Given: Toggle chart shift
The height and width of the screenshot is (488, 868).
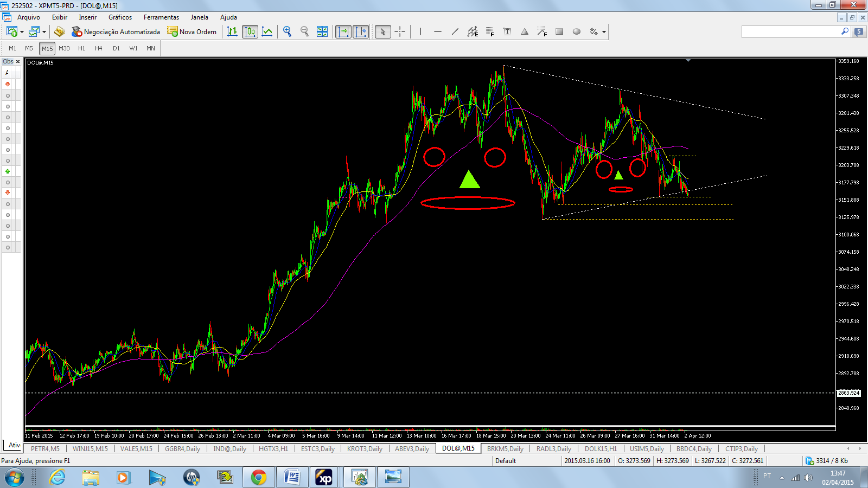Looking at the screenshot, I should tap(361, 31).
